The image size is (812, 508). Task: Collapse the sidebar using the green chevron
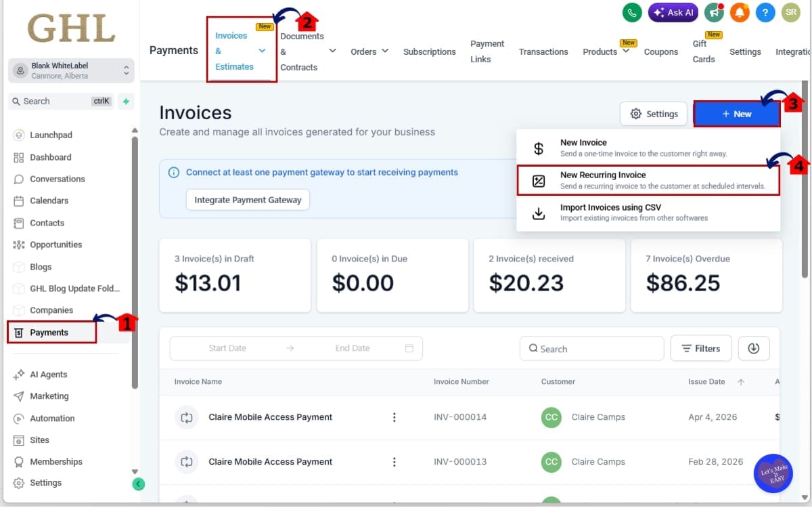(139, 484)
